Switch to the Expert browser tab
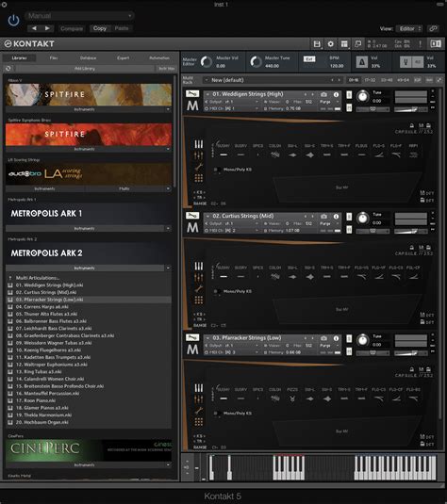 coord(124,58)
